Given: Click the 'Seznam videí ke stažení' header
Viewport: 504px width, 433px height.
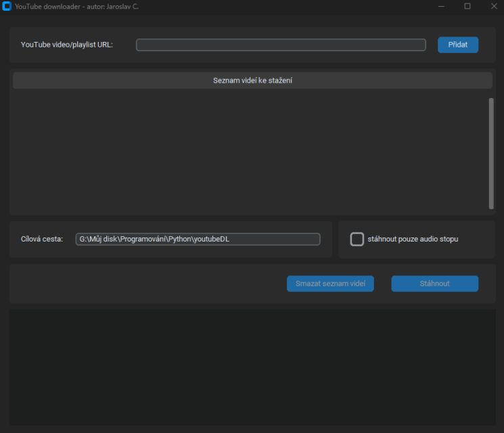Looking at the screenshot, I should 252,81.
